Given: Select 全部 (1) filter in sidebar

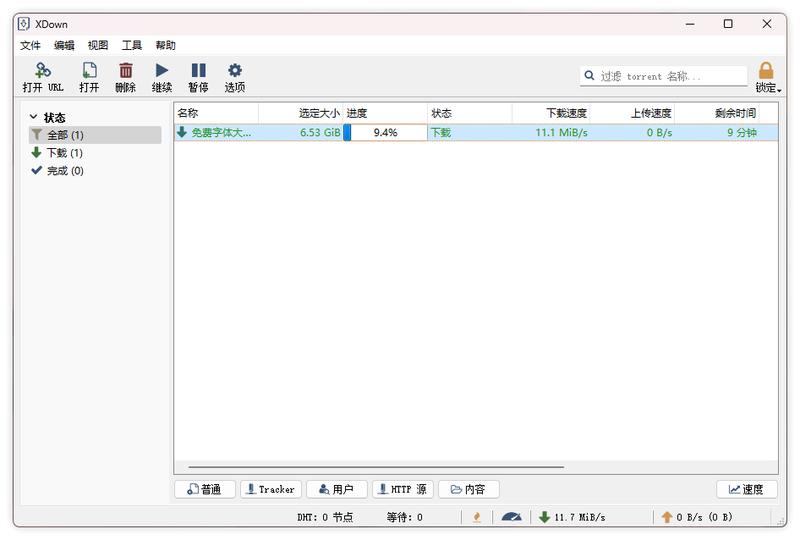Looking at the screenshot, I should coord(95,135).
